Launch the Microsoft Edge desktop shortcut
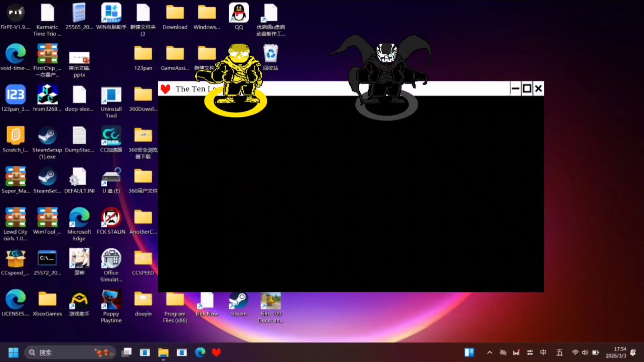Viewport: 644px width, 362px height. click(79, 217)
